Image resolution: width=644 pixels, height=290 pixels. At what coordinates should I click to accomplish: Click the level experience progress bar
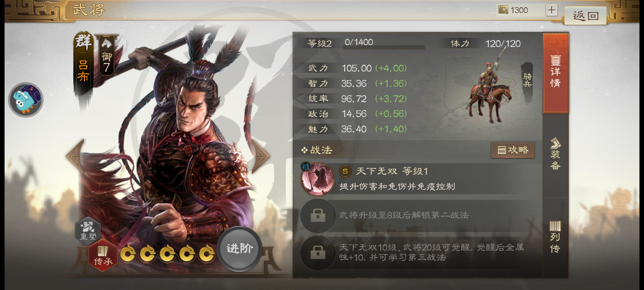pyautogui.click(x=384, y=47)
